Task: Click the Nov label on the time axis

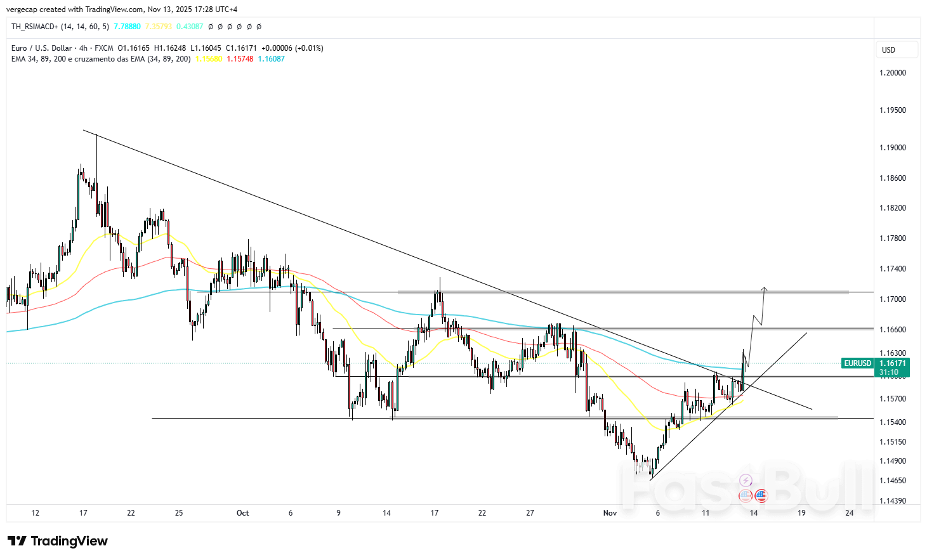Action: pyautogui.click(x=610, y=513)
